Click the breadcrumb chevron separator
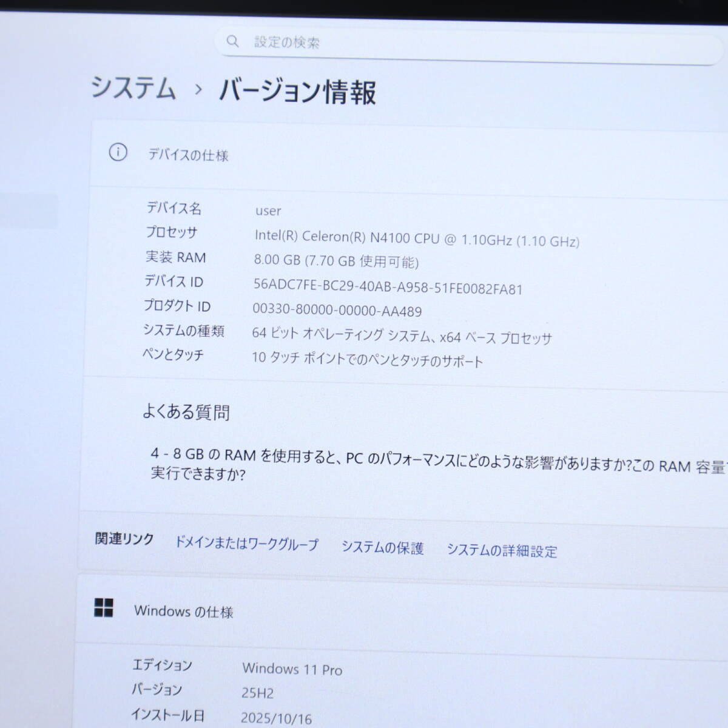This screenshot has height=728, width=728. [198, 90]
